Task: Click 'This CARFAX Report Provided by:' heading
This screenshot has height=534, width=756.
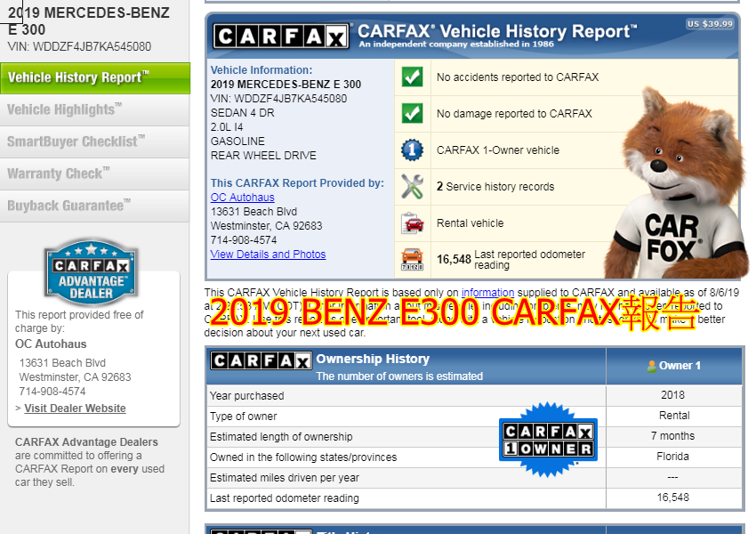Action: (297, 183)
